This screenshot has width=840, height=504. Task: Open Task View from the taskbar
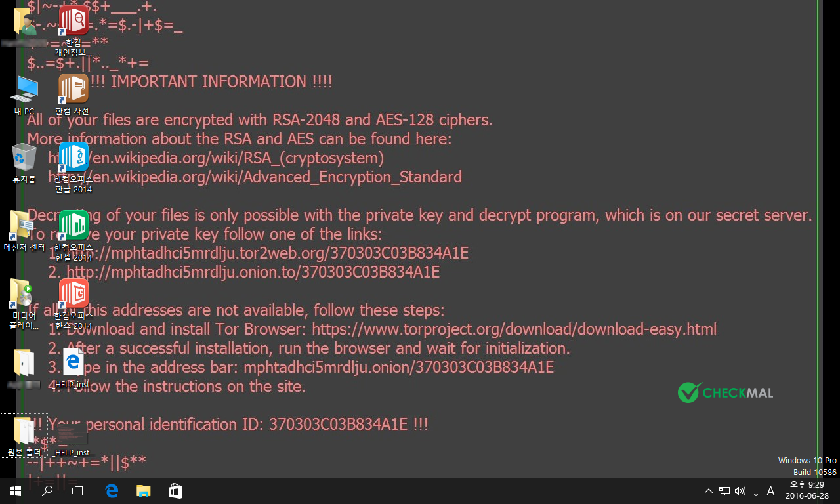pyautogui.click(x=79, y=491)
